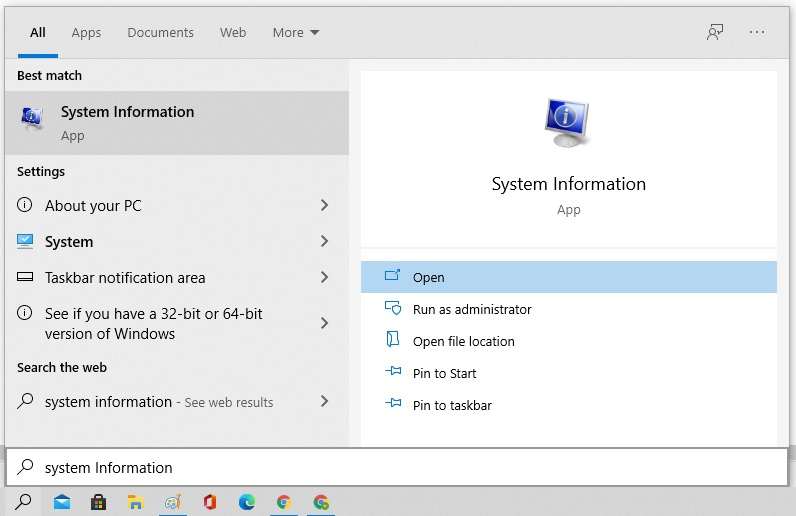Screen dimensions: 796x516
Task: Open the Paint app in the taskbar
Action: [x=173, y=502]
